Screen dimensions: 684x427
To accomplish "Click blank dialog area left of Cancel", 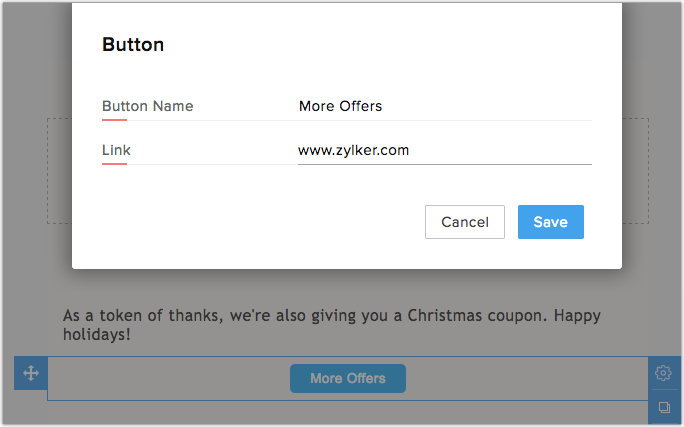I will (x=250, y=222).
